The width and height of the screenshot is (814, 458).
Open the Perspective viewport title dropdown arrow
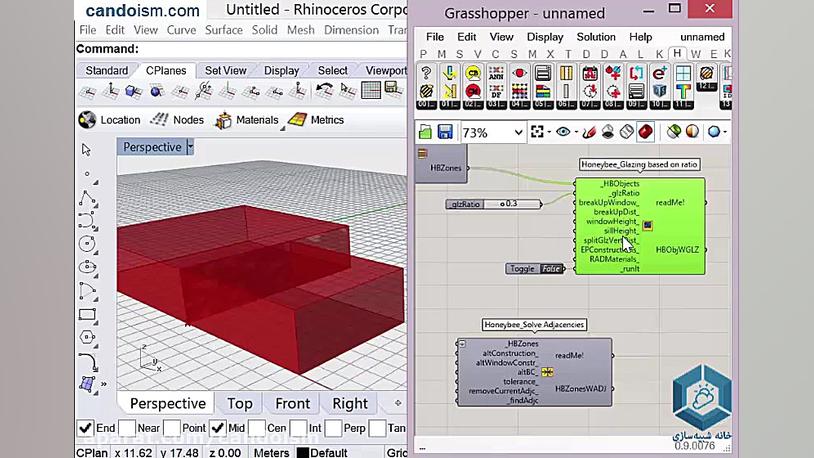click(x=190, y=147)
